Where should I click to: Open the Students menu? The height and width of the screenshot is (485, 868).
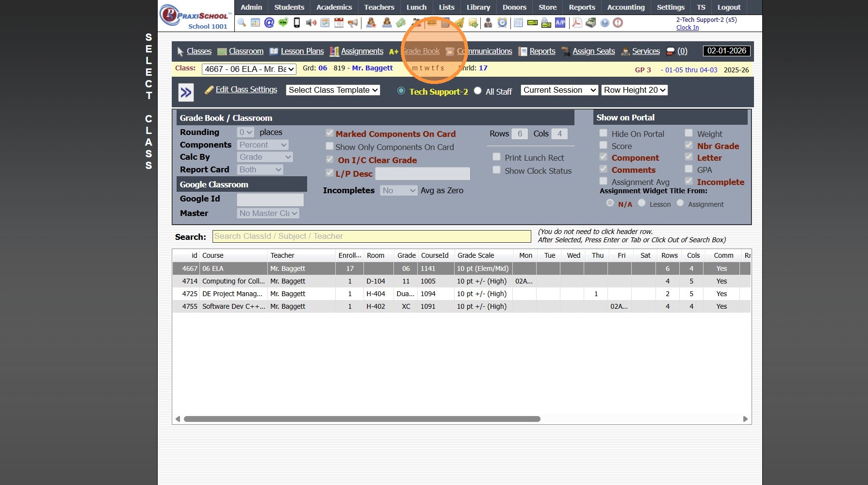click(x=289, y=7)
